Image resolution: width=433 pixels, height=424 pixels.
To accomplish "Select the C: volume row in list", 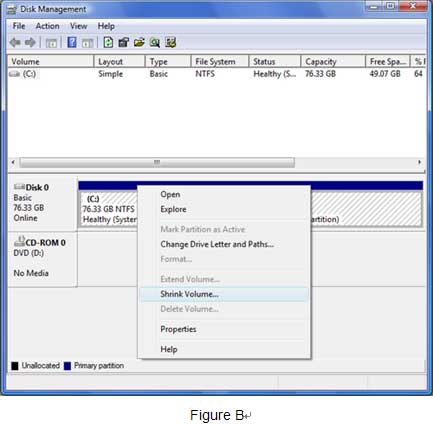I will (217, 74).
